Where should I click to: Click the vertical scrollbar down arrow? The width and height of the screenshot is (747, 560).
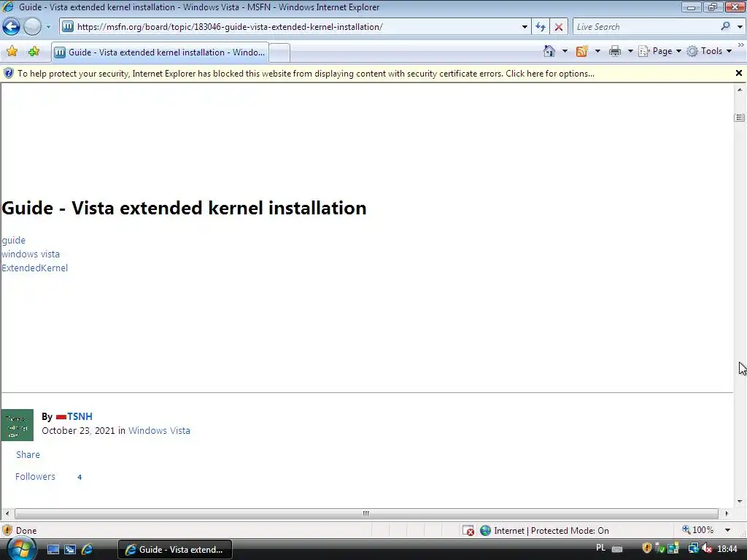pos(740,501)
